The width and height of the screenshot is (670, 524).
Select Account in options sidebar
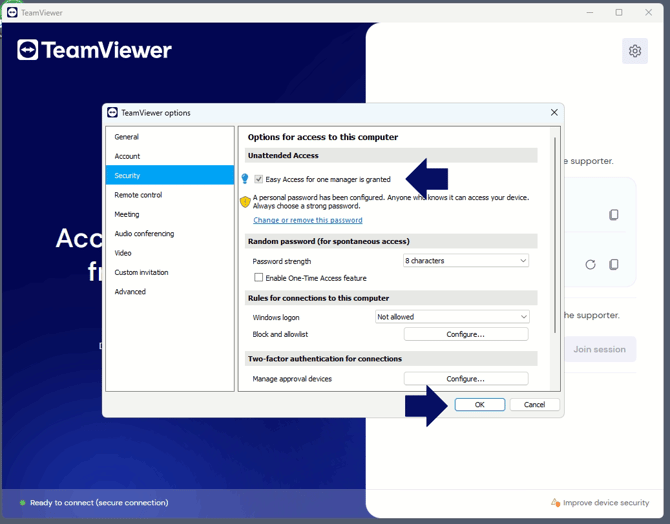(170, 156)
